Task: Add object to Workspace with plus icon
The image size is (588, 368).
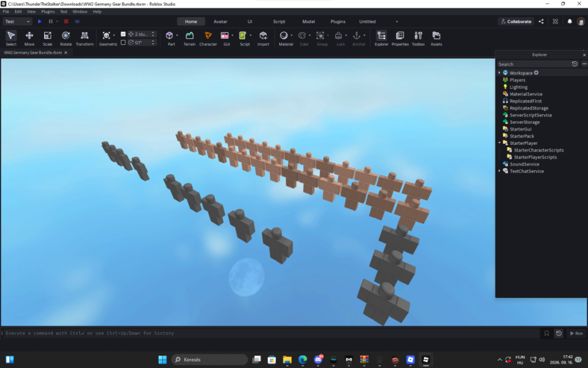Action: coord(536,72)
